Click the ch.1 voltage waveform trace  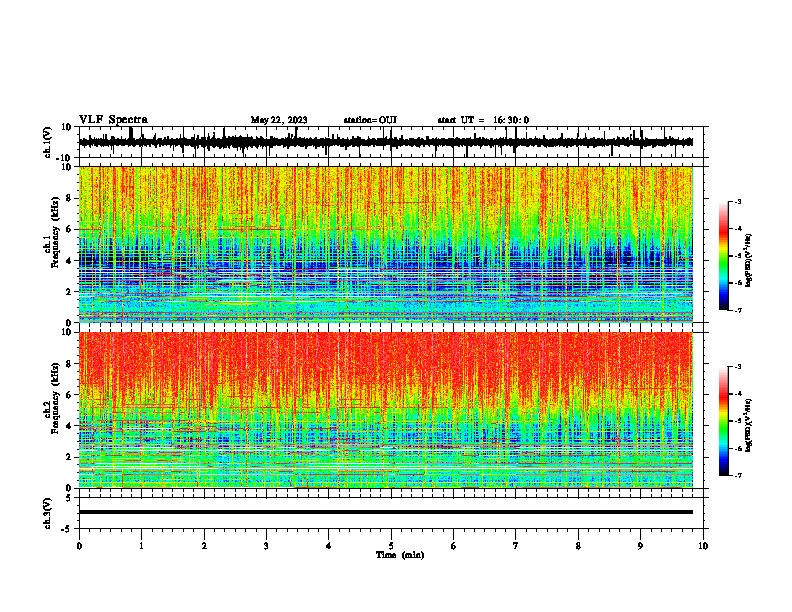pyautogui.click(x=385, y=142)
